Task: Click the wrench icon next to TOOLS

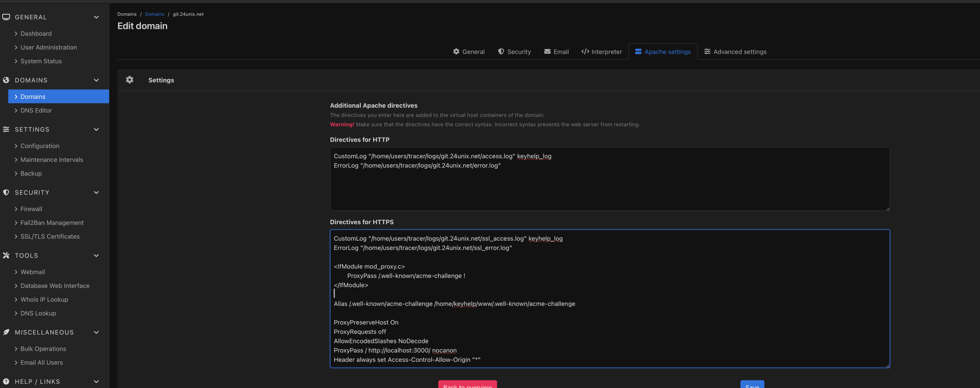Action: (6, 256)
